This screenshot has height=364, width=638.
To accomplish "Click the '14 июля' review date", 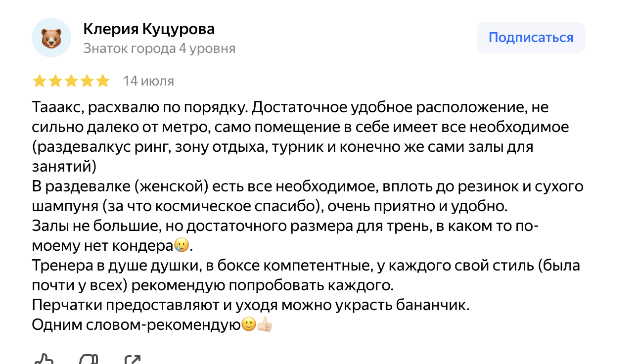I will click(x=148, y=81).
